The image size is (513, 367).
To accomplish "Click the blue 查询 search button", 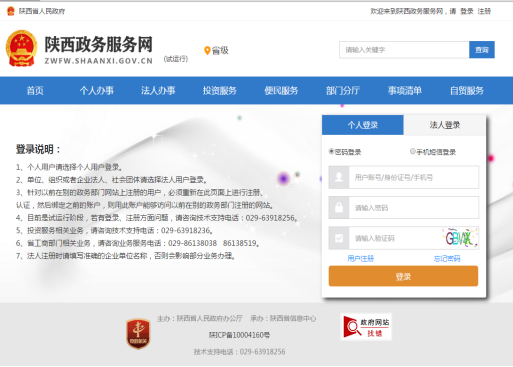I will click(482, 50).
